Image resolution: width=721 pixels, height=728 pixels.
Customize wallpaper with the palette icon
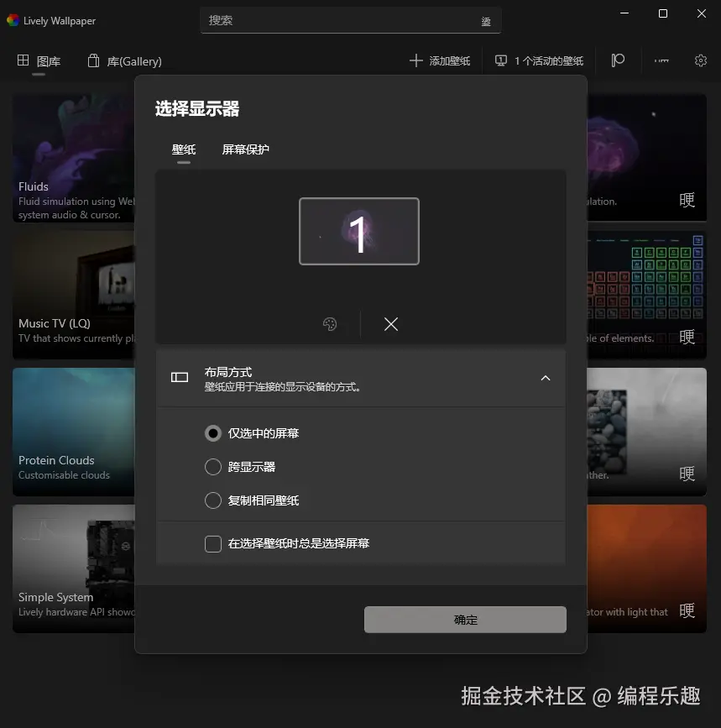coord(330,323)
